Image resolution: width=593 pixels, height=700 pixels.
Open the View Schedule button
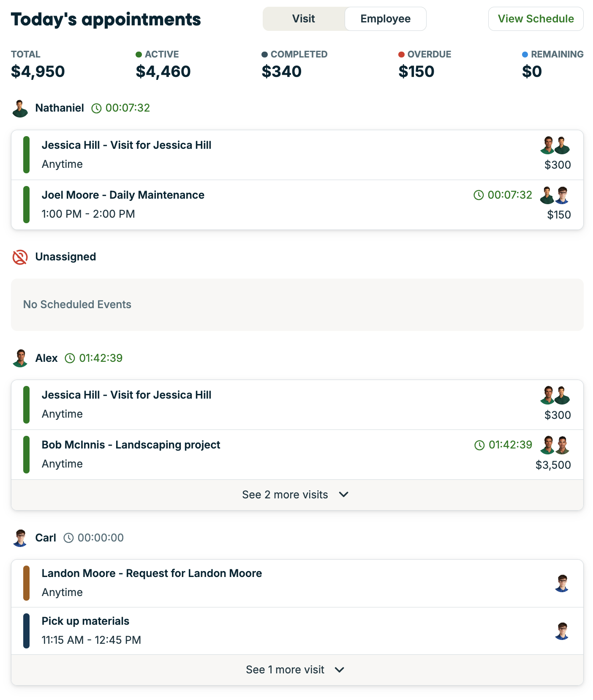tap(536, 19)
